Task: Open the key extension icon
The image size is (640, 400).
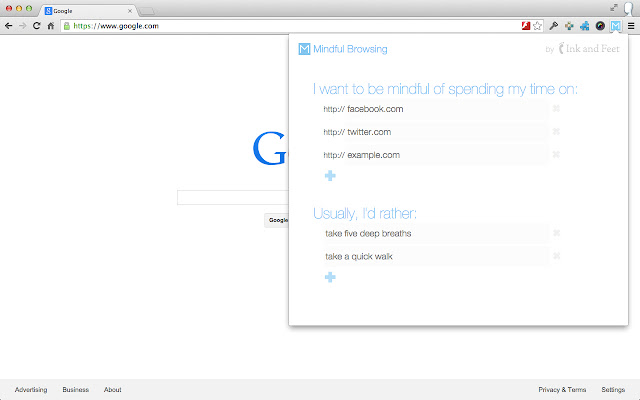Action: click(x=553, y=26)
